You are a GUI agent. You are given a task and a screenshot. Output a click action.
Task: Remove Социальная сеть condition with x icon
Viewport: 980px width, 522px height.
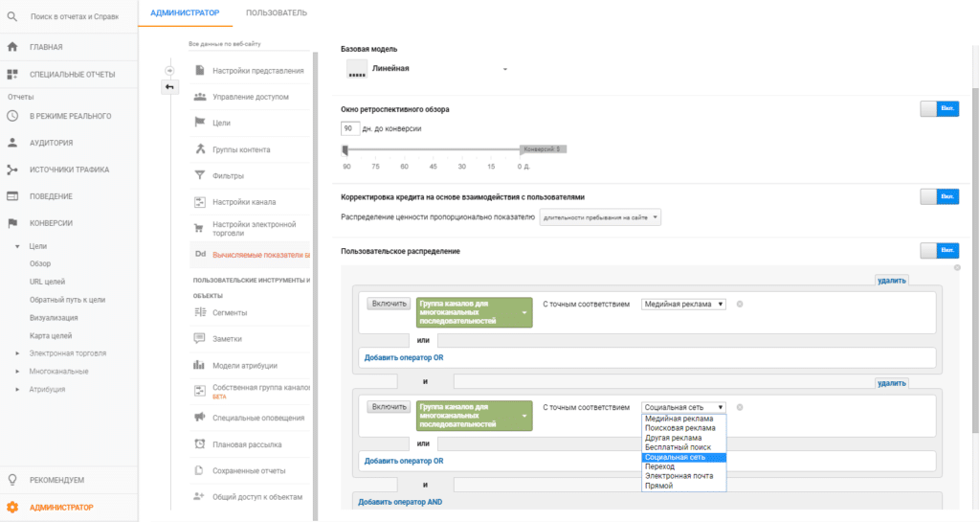coord(740,408)
